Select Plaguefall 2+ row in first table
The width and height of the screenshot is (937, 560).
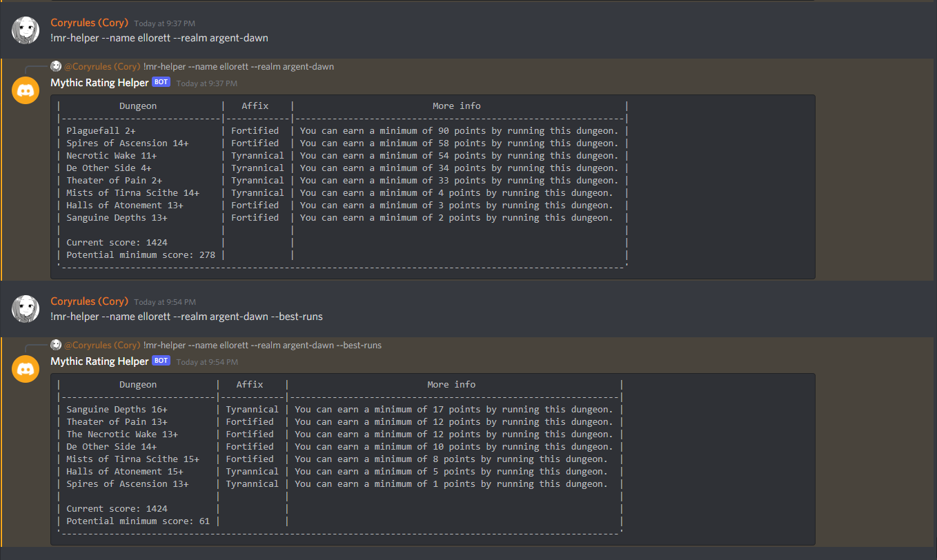click(342, 130)
